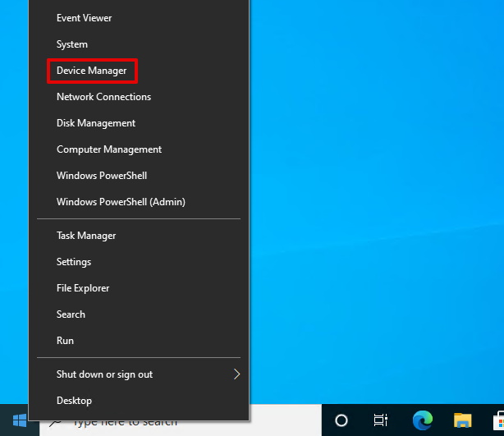Expand Shut down or sign out submenu

coord(139,374)
